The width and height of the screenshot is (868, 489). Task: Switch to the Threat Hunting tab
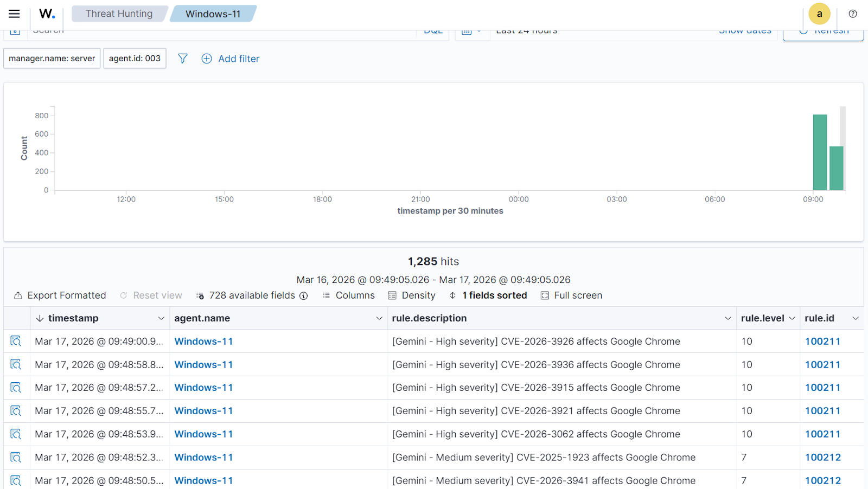pos(119,14)
